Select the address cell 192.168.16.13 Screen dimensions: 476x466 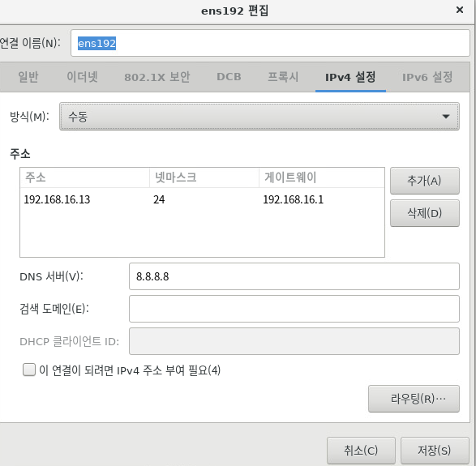(x=57, y=199)
